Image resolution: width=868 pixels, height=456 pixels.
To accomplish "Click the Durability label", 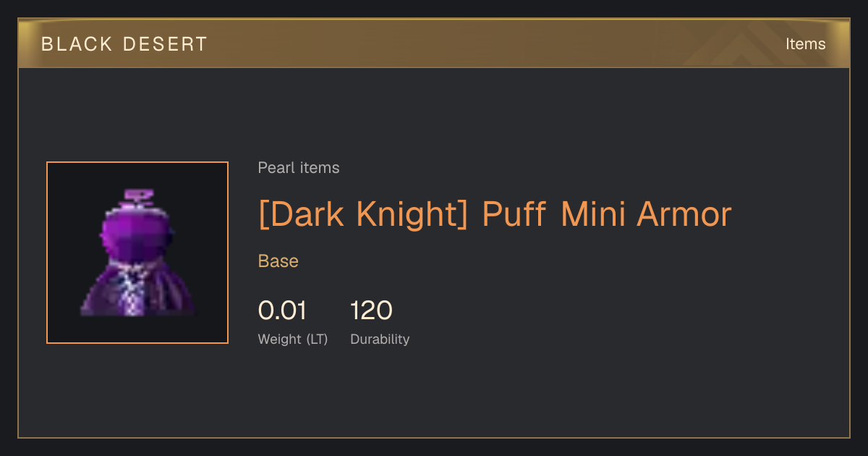I will (x=380, y=339).
